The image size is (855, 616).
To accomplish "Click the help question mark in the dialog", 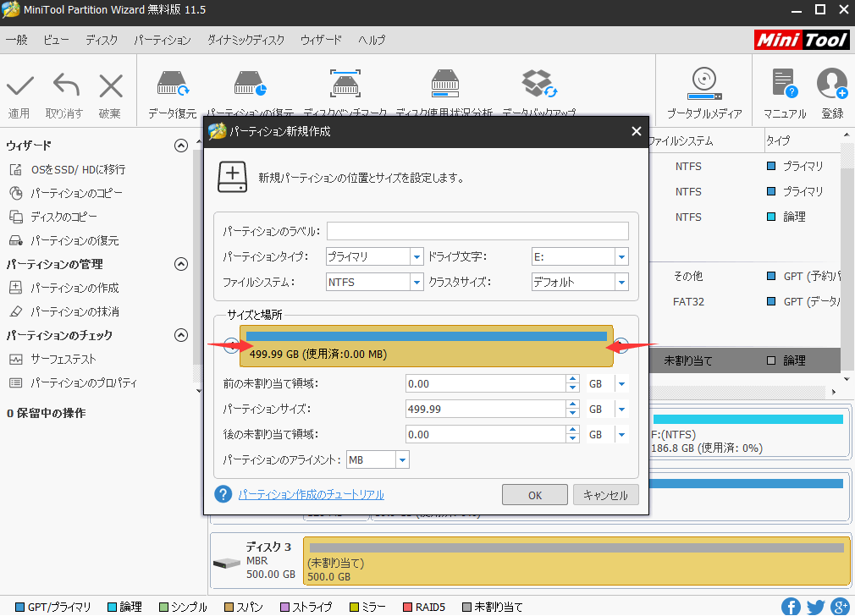I will click(x=223, y=494).
